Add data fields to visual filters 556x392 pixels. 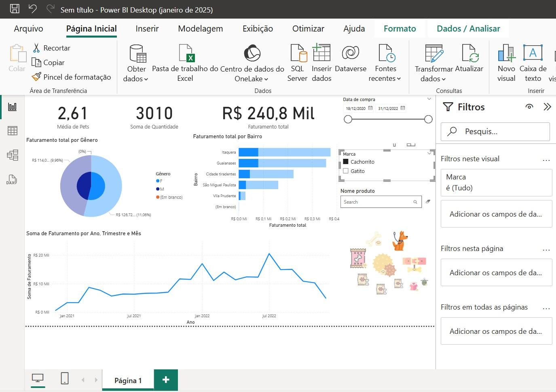pyautogui.click(x=496, y=214)
